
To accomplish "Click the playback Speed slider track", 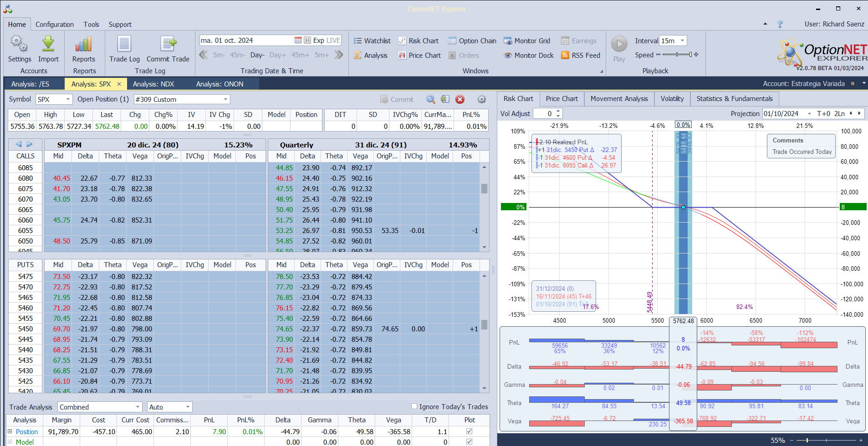I will pyautogui.click(x=677, y=55).
